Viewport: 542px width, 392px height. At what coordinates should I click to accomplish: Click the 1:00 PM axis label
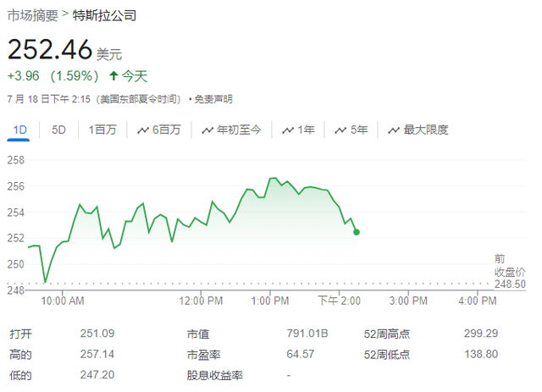(x=270, y=301)
